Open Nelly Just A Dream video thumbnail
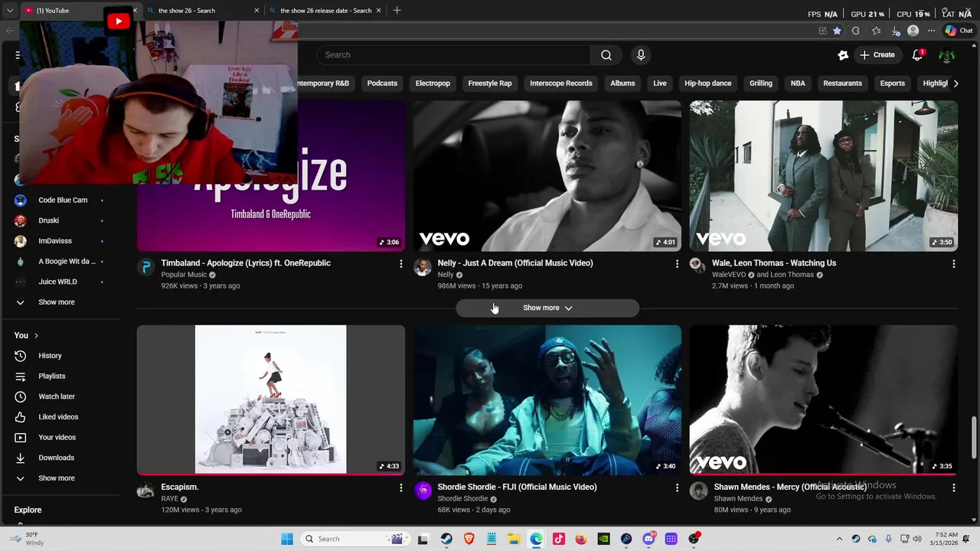This screenshot has width=980, height=551. (x=547, y=176)
